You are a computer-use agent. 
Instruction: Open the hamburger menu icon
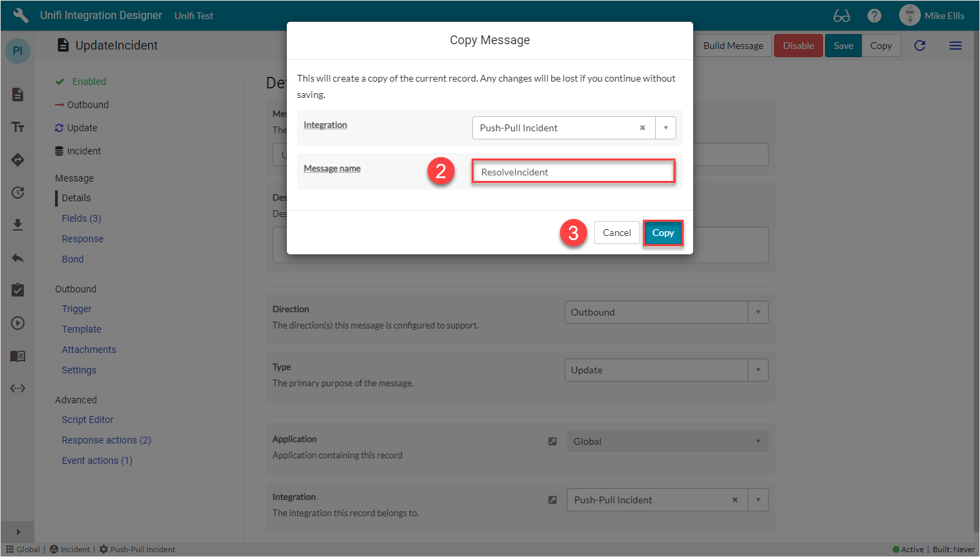tap(955, 46)
